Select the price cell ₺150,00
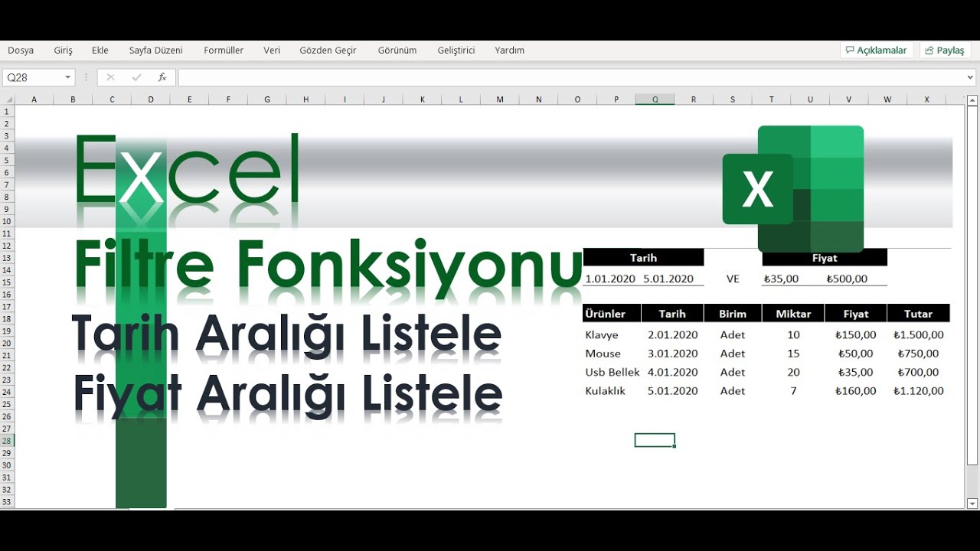This screenshot has height=551, width=980. click(856, 335)
